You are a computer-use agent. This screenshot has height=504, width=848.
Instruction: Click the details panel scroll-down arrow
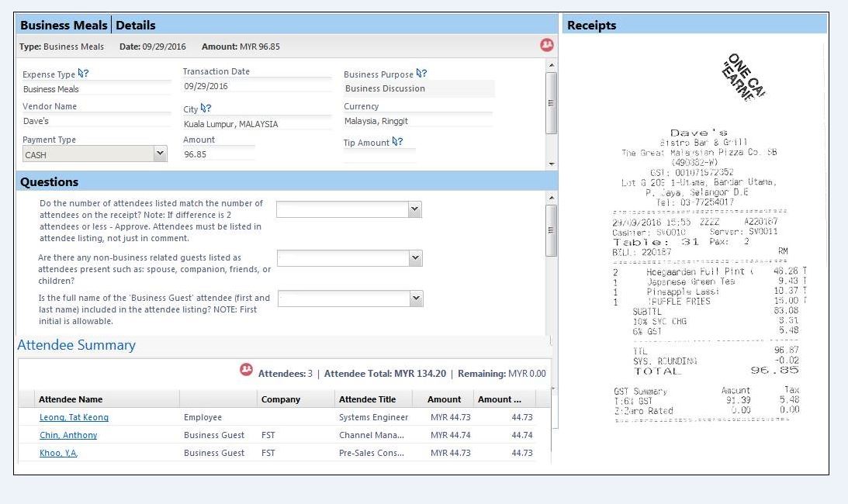pos(552,164)
